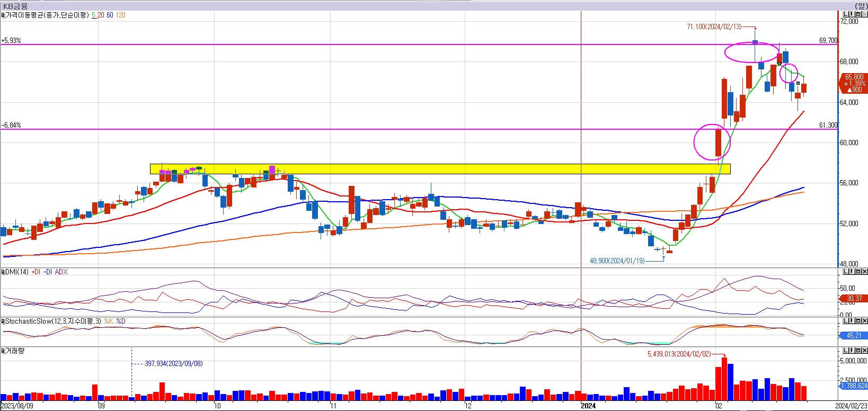
Task: Select the +DI legend in DMI panel
Action: 36,272
